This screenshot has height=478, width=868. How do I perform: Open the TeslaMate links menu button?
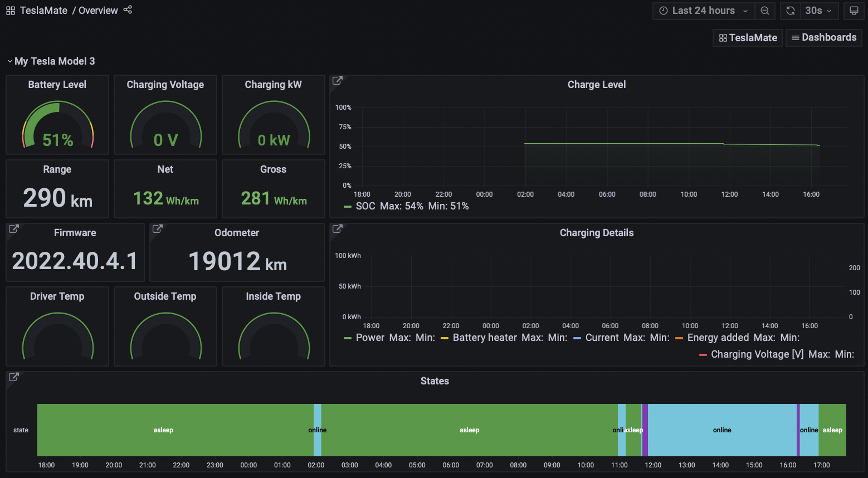click(748, 37)
